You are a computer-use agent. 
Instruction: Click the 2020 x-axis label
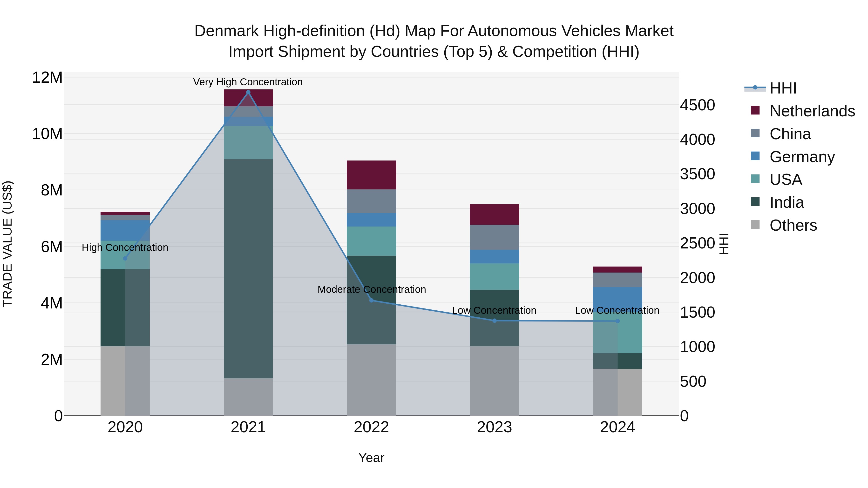[x=125, y=427]
